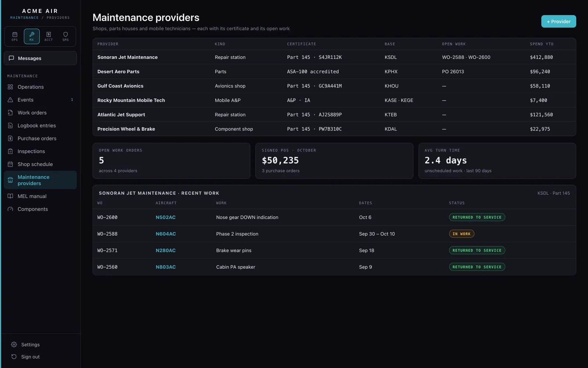Select Rocky Mountain Mobile Tech provider name

point(131,100)
